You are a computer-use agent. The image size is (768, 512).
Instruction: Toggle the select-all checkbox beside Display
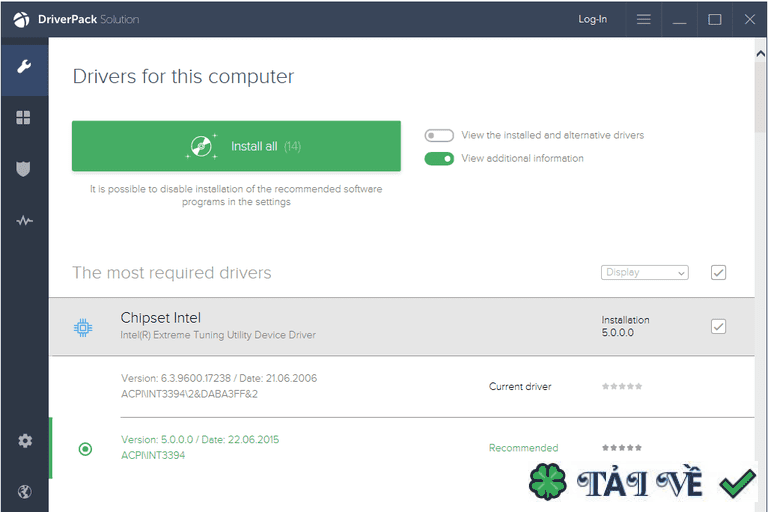(718, 272)
